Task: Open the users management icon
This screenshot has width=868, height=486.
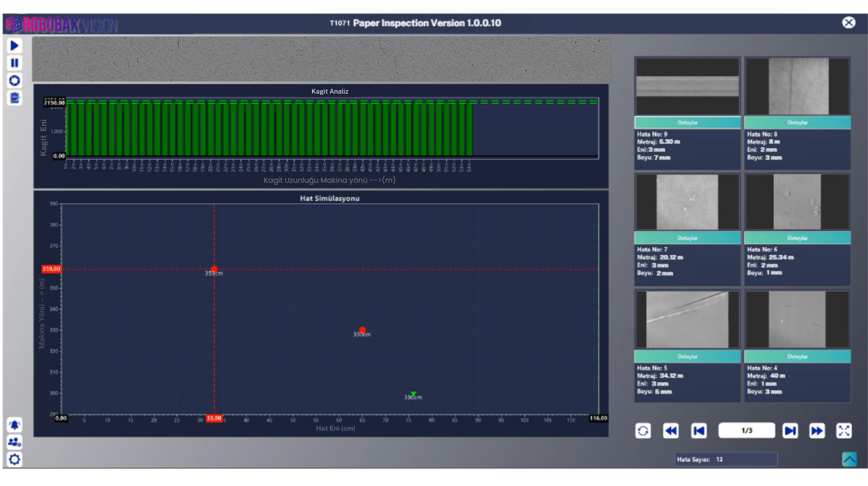Action: [14, 442]
